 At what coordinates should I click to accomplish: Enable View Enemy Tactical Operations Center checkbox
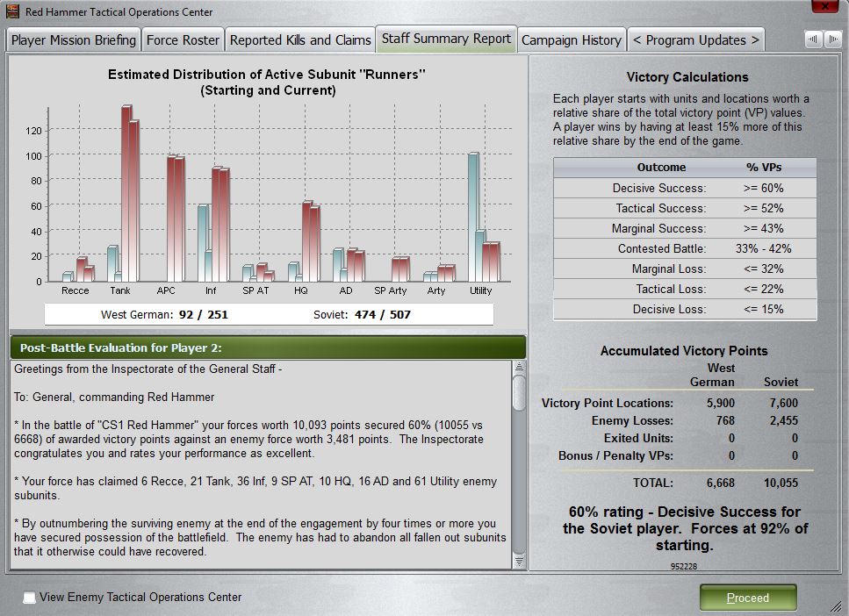pos(29,597)
